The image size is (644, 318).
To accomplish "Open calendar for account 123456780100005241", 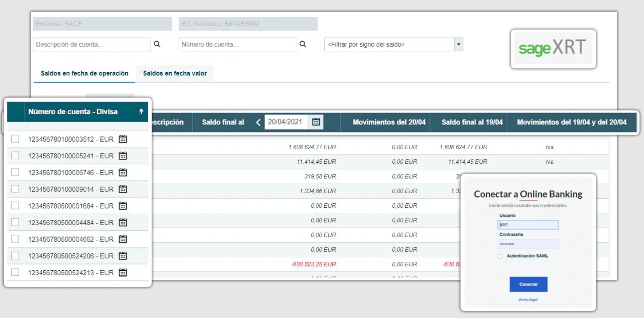I will point(123,156).
